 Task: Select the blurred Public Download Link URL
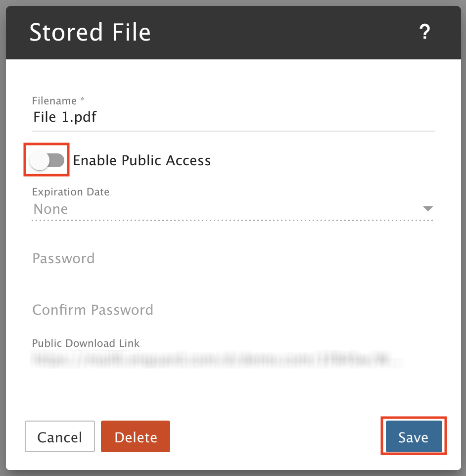tap(218, 359)
